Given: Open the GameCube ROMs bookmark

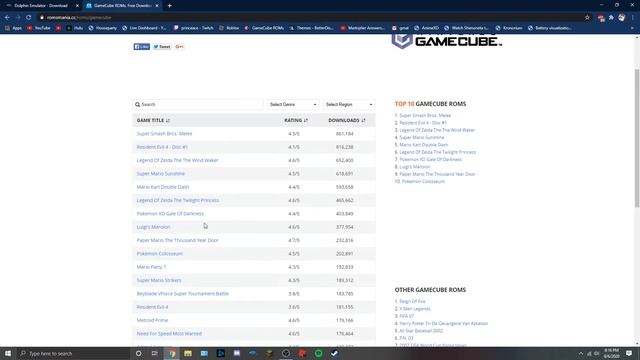Looking at the screenshot, I should (264, 28).
